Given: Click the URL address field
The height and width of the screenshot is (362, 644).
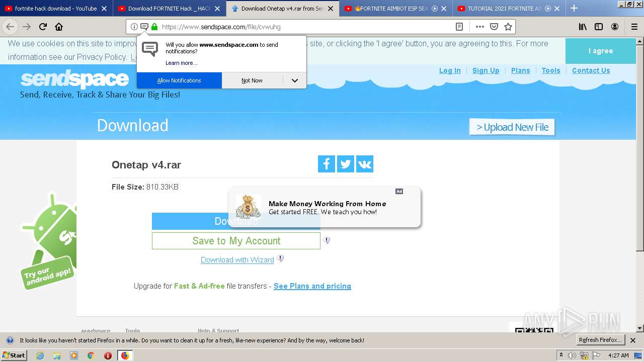Looking at the screenshot, I should [x=306, y=27].
